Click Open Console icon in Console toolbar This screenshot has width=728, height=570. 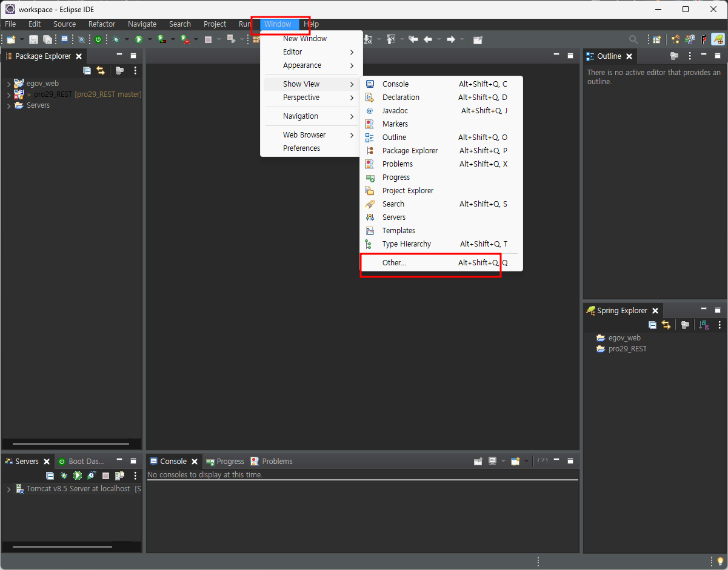tap(515, 462)
